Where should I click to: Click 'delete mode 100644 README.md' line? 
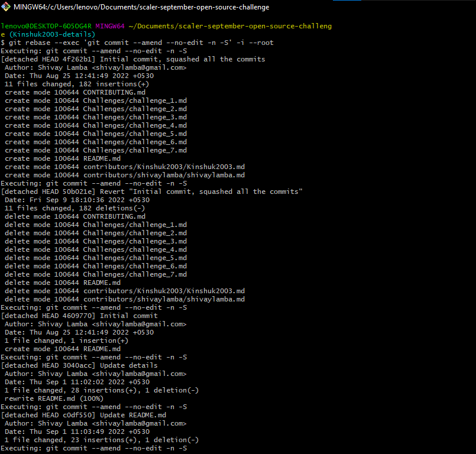63,283
